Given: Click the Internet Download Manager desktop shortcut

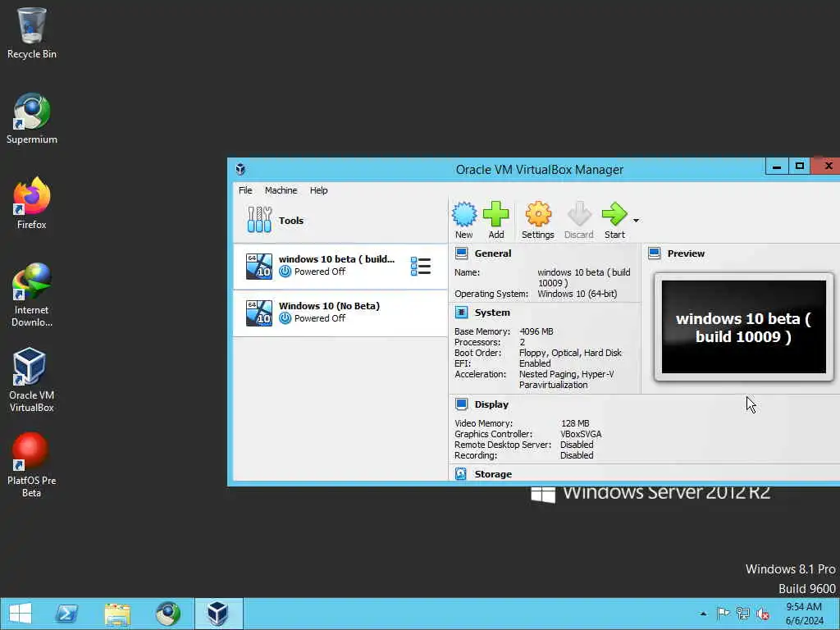Looking at the screenshot, I should point(32,294).
